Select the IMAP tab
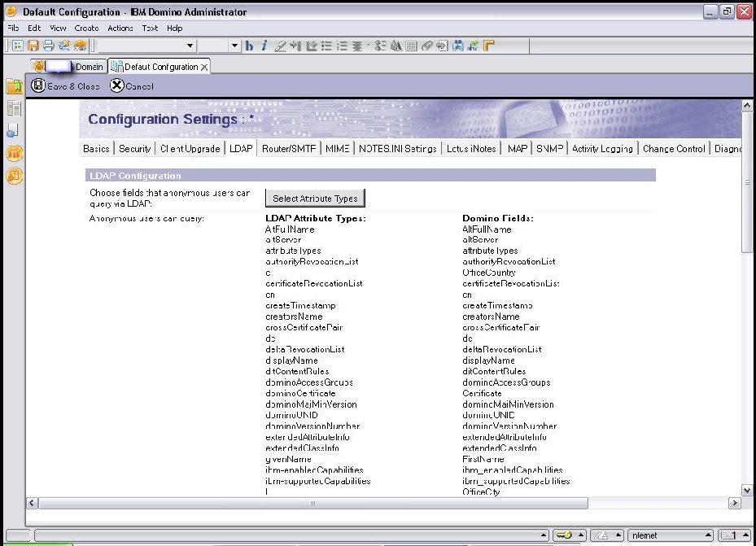Screen dimensions: 756x546 [x=517, y=148]
